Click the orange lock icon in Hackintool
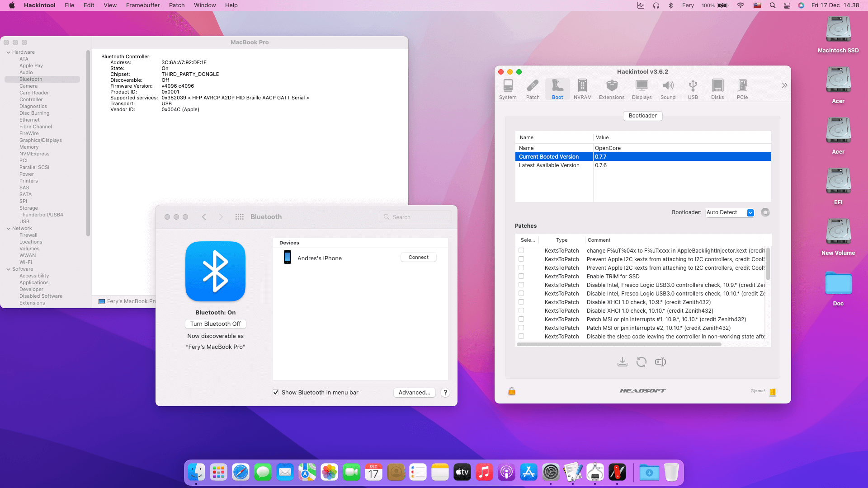Image resolution: width=868 pixels, height=488 pixels. pyautogui.click(x=512, y=391)
